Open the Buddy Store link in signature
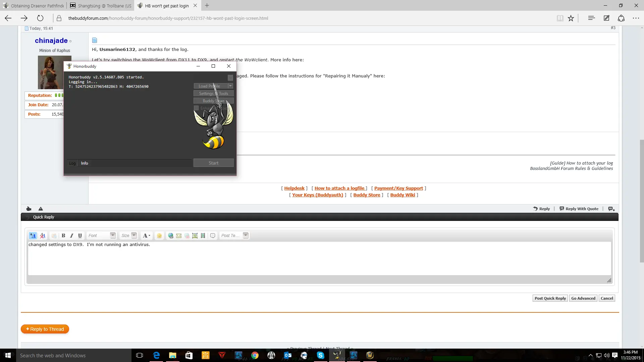Screen dimensions: 644x362 [367, 195]
